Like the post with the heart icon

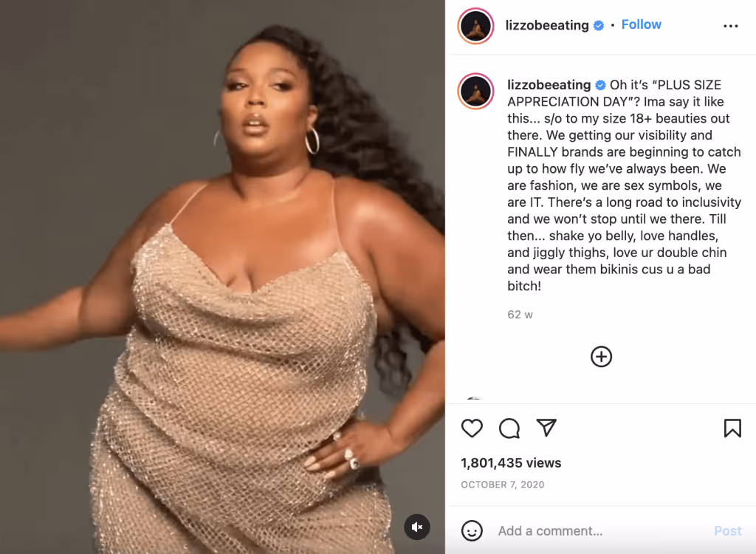click(x=472, y=428)
